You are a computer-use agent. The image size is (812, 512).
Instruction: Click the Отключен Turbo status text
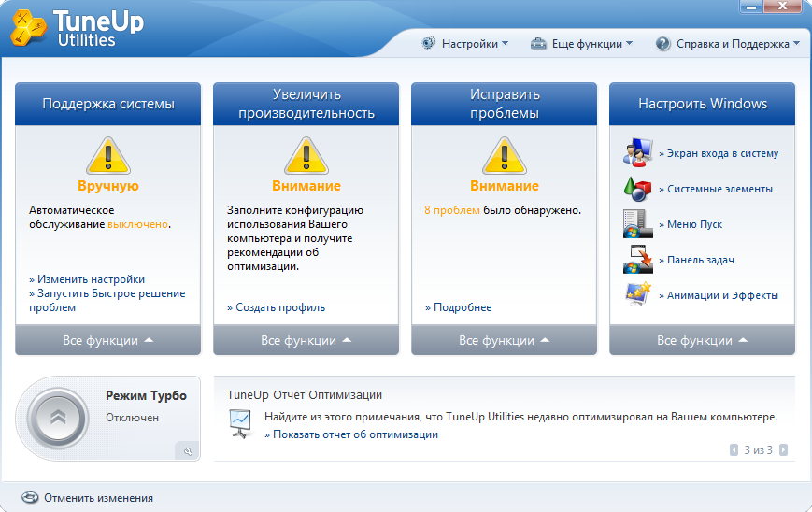pyautogui.click(x=132, y=418)
